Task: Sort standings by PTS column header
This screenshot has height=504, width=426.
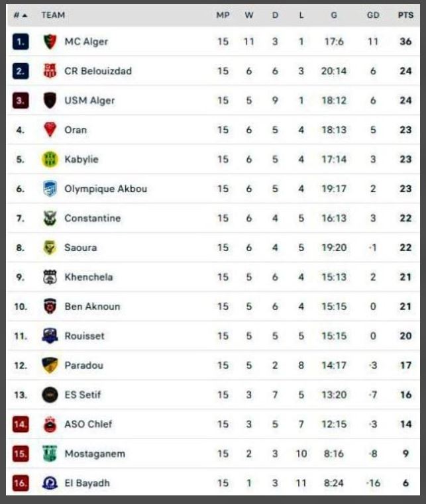Action: pos(405,15)
